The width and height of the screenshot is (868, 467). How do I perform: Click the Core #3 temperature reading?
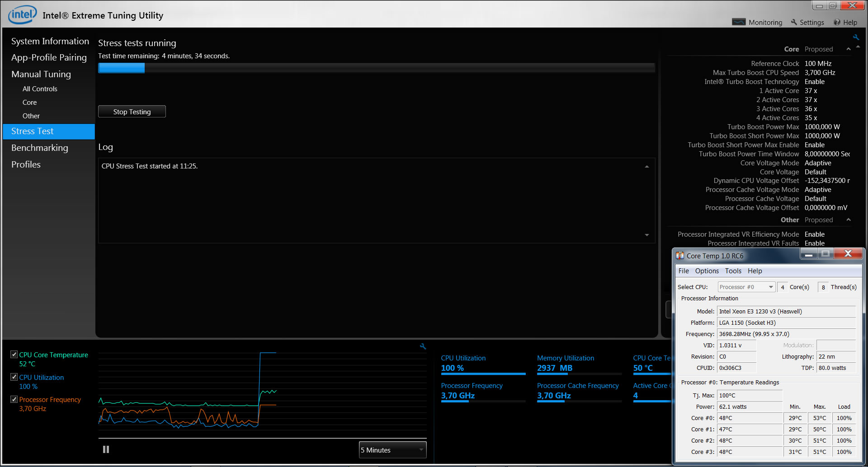(750, 452)
